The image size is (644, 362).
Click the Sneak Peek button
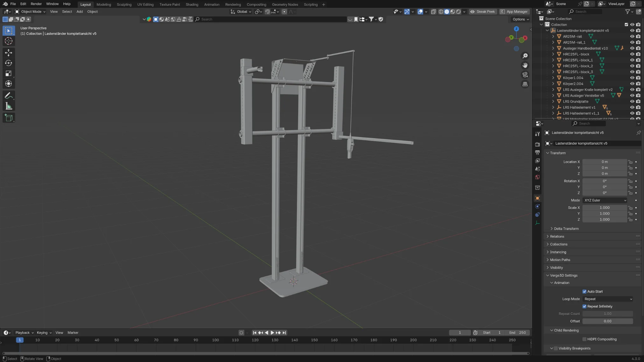(483, 11)
